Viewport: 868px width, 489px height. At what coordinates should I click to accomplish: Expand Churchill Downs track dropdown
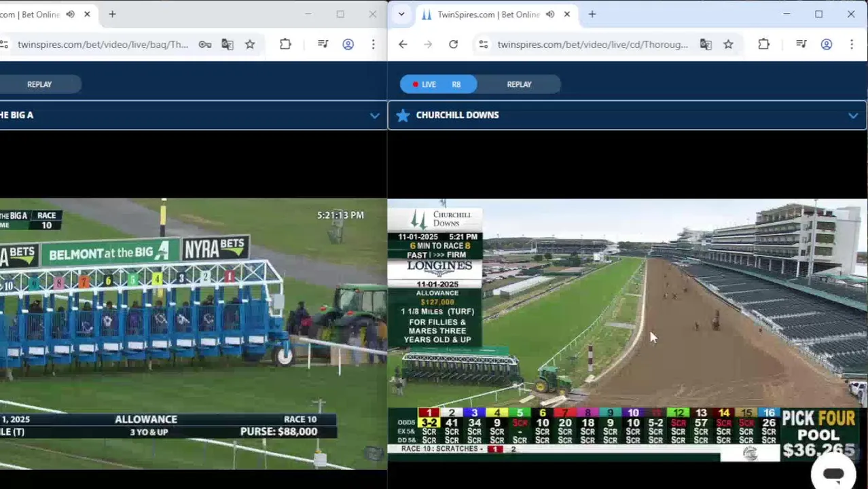click(853, 115)
